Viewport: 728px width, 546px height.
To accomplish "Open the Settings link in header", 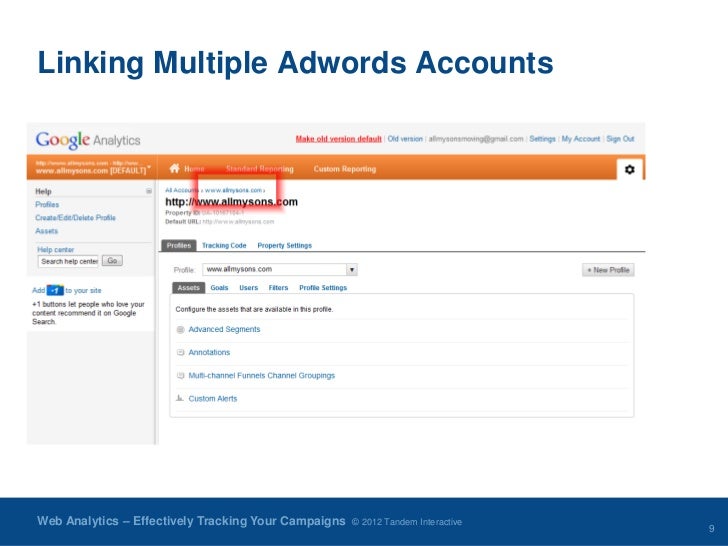I will pyautogui.click(x=542, y=139).
